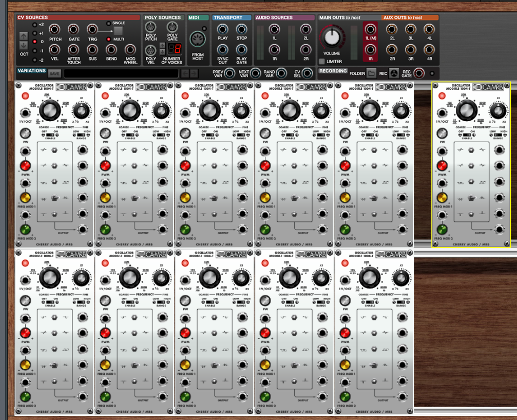Click the POLY PITCH jack
Viewport: 517px width, 420px height.
(x=150, y=27)
